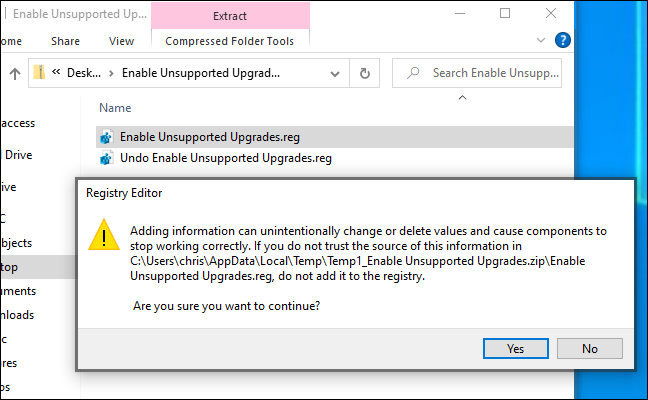648x400 pixels.
Task: Expand the ribbon with the chevron arrow
Action: [x=542, y=41]
